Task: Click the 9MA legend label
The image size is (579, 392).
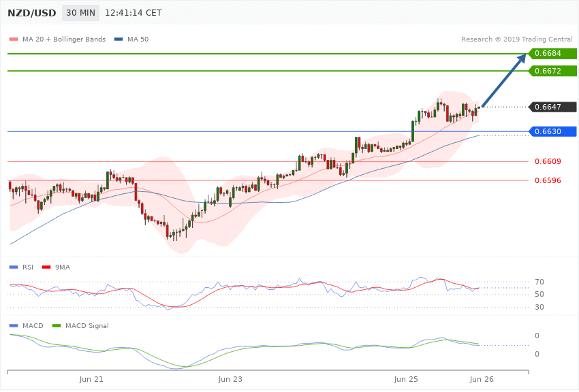Action: (x=63, y=267)
